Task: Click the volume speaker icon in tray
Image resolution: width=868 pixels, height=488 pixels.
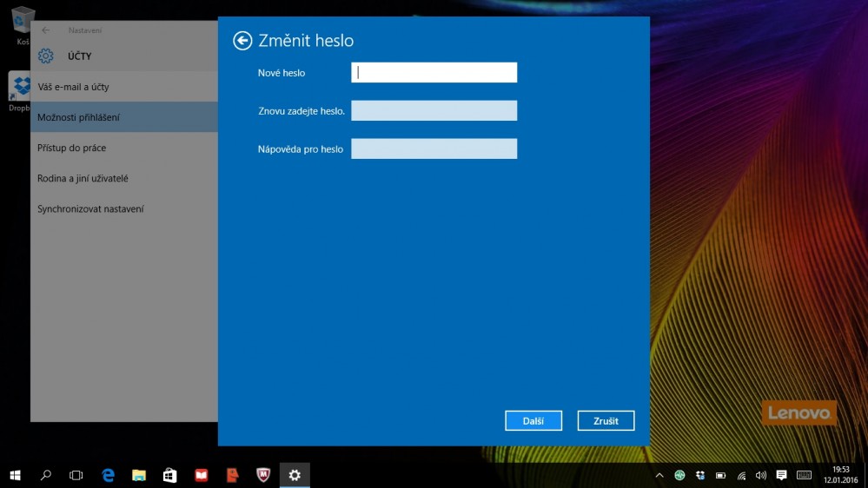Action: click(x=761, y=475)
